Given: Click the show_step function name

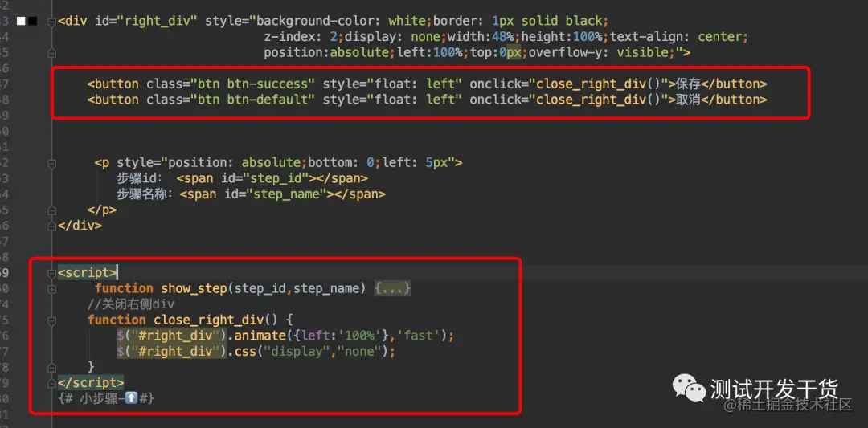Looking at the screenshot, I should point(194,288).
